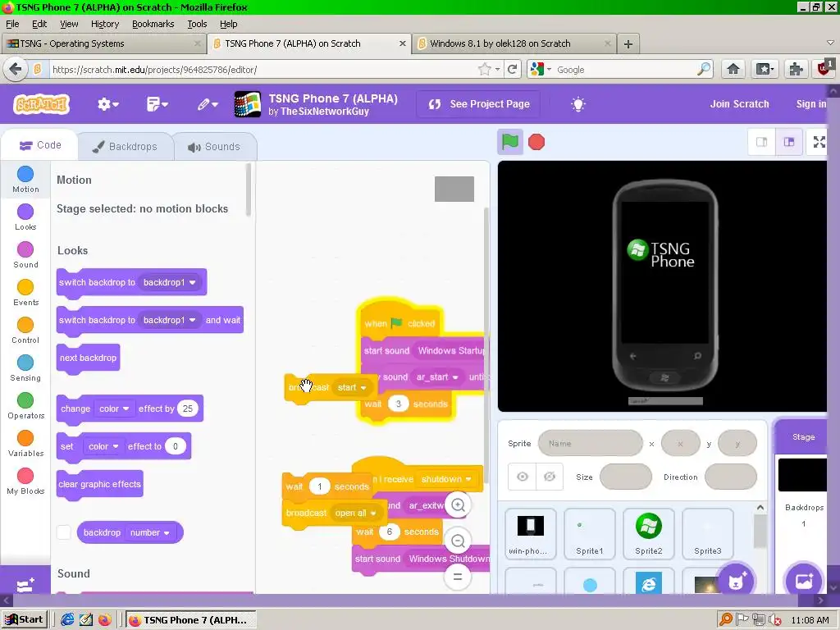Select the Sensing block category
The image size is (840, 630).
click(x=25, y=368)
